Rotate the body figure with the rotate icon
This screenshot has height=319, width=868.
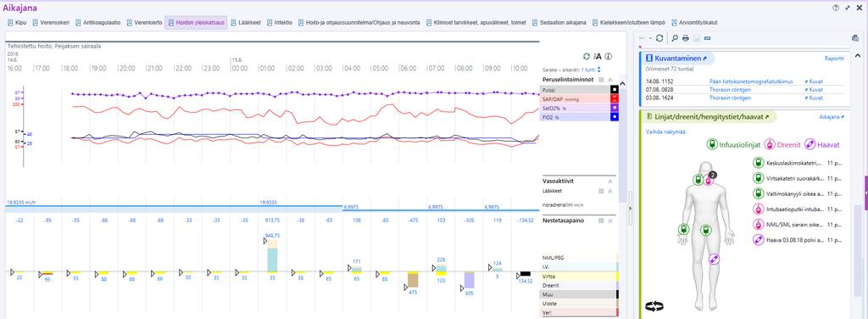tap(654, 305)
